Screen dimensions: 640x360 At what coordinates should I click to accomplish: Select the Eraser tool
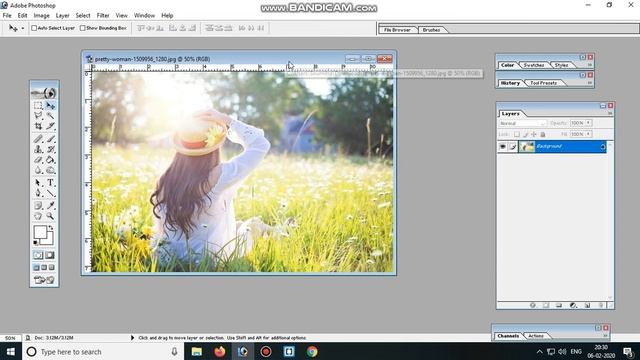click(38, 160)
